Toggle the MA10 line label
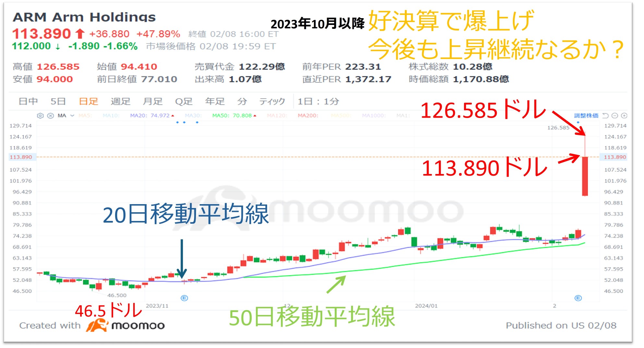 [111, 116]
